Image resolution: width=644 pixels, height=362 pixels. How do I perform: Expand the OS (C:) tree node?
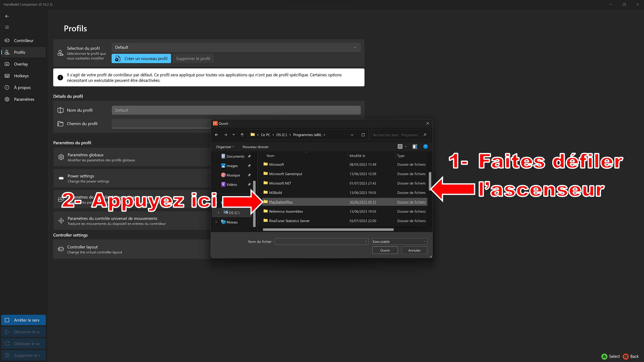click(218, 213)
